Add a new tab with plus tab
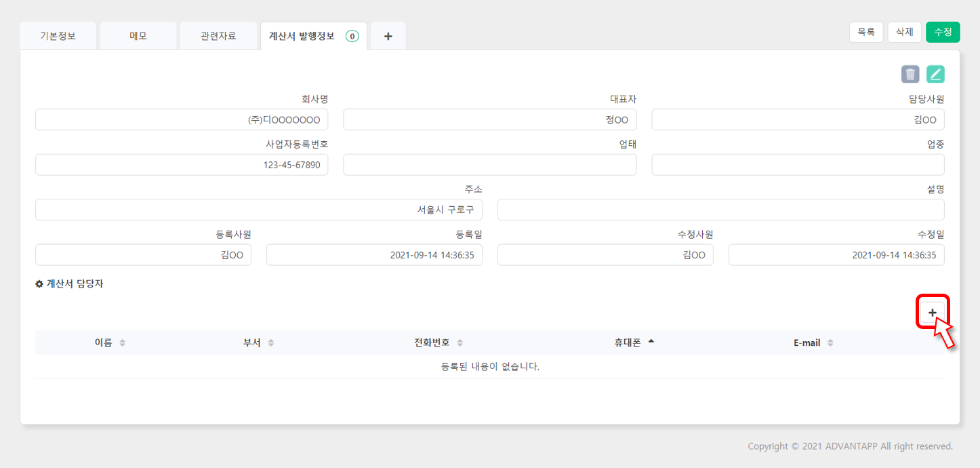The width and height of the screenshot is (980, 468). pos(388,36)
